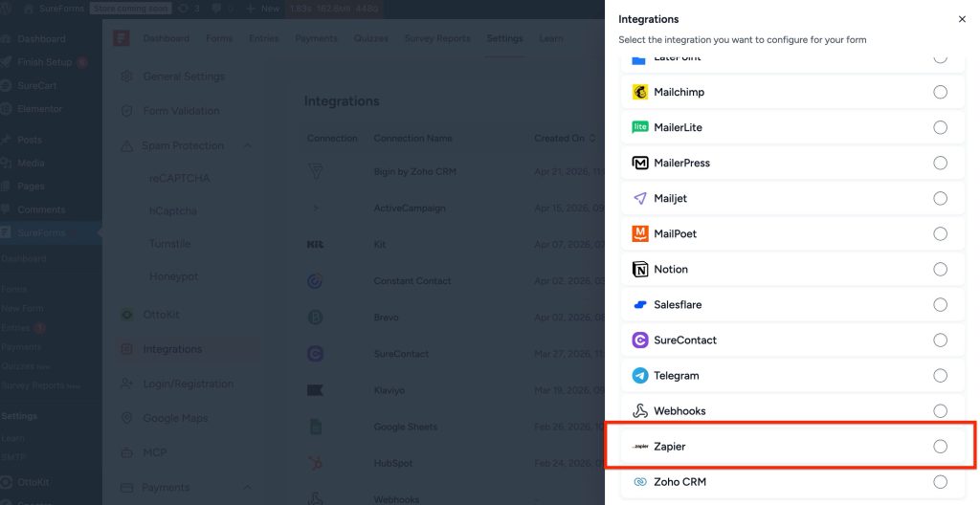Select the MailPoet radio button
This screenshot has height=505, width=980.
tap(940, 233)
